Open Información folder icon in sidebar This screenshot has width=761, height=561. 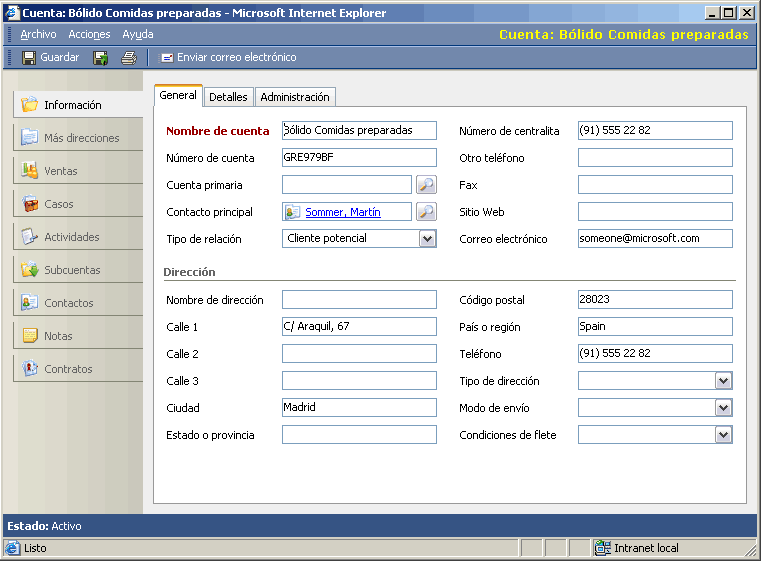point(30,104)
